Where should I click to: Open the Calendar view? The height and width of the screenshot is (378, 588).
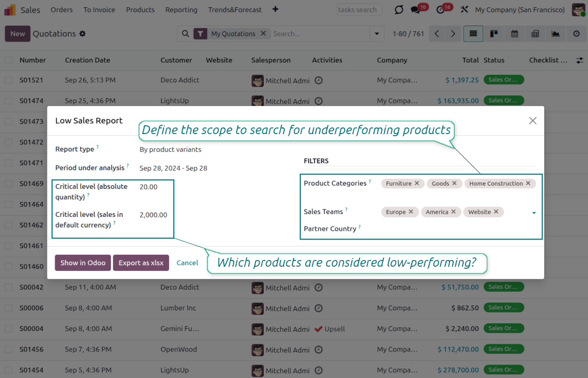click(515, 34)
